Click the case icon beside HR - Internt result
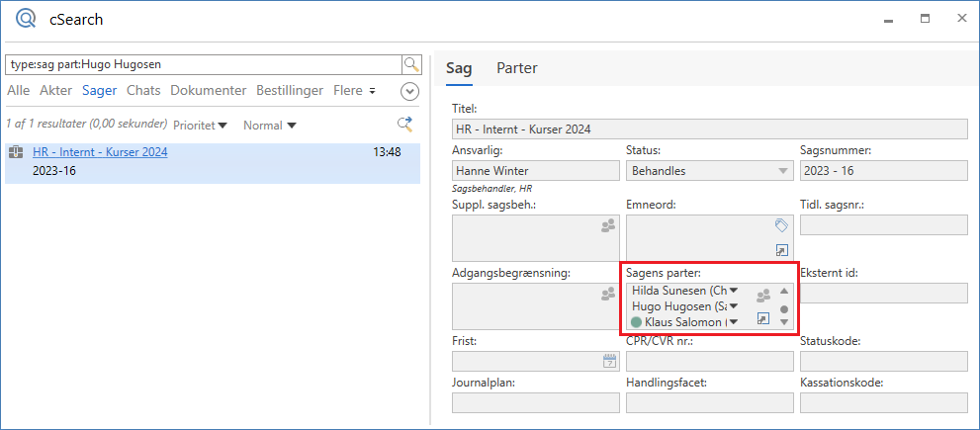This screenshot has width=980, height=430. pos(16,152)
